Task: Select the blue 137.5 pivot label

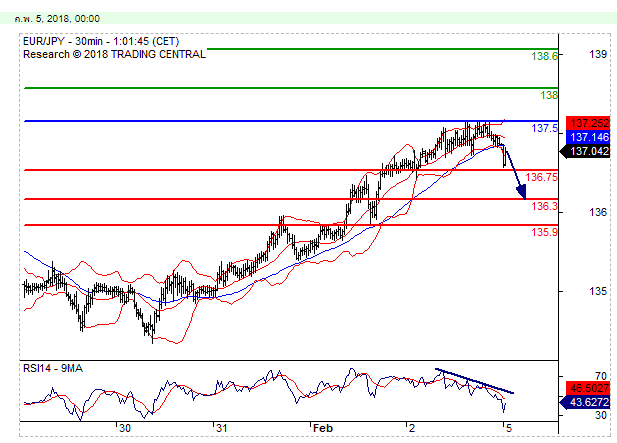Action: [545, 128]
